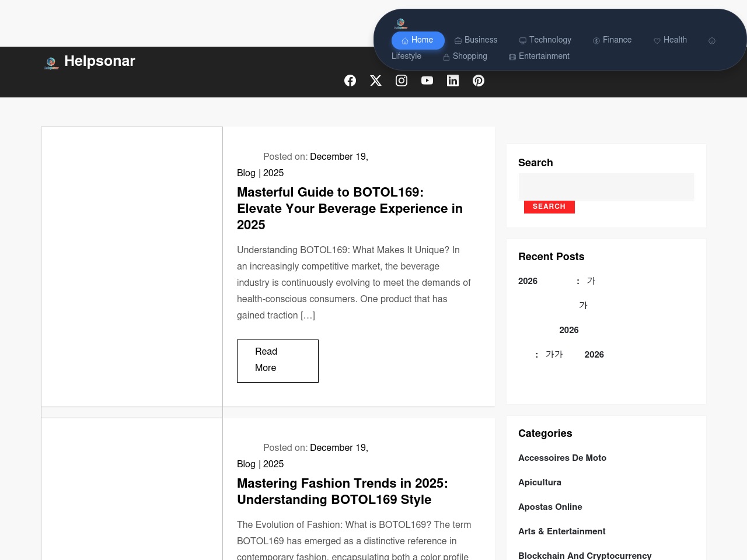Open the first recent post starting with 2026
Viewport: 747px width, 560px height.
click(x=557, y=281)
